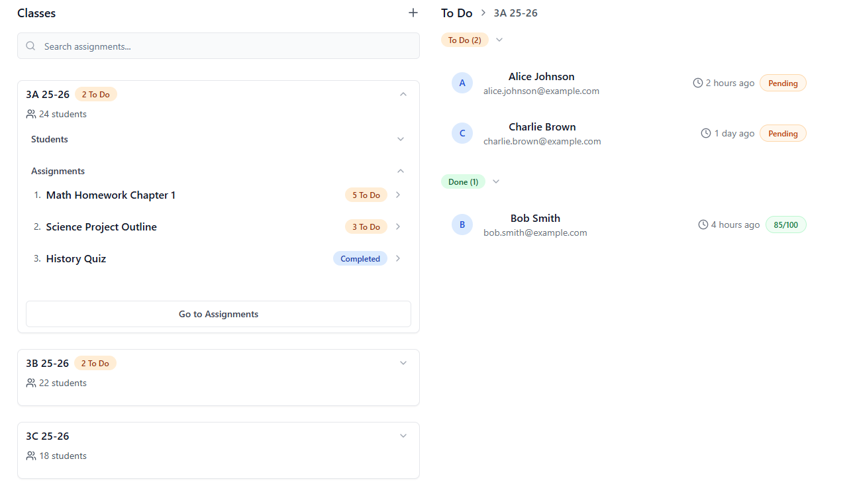Click the clock icon beside '1 day ago'

(706, 132)
